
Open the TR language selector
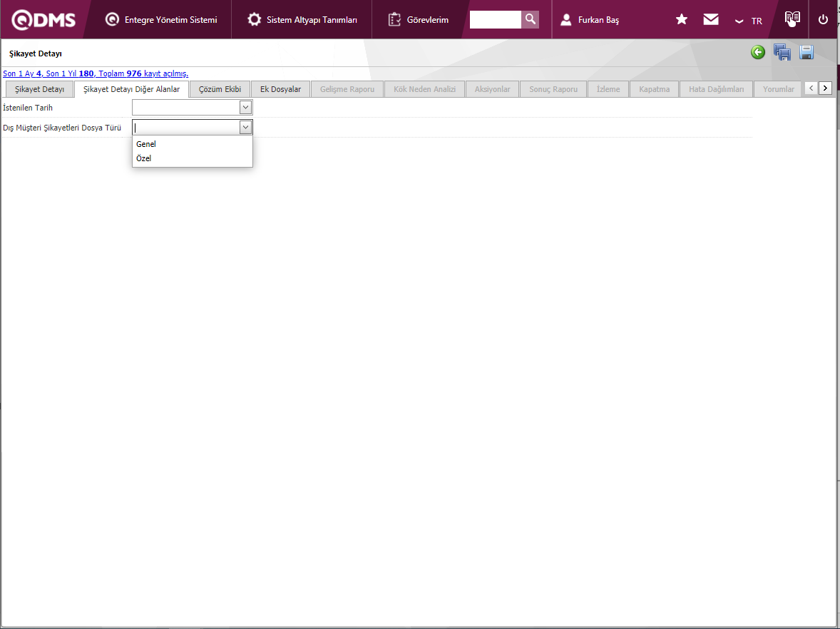tap(749, 21)
